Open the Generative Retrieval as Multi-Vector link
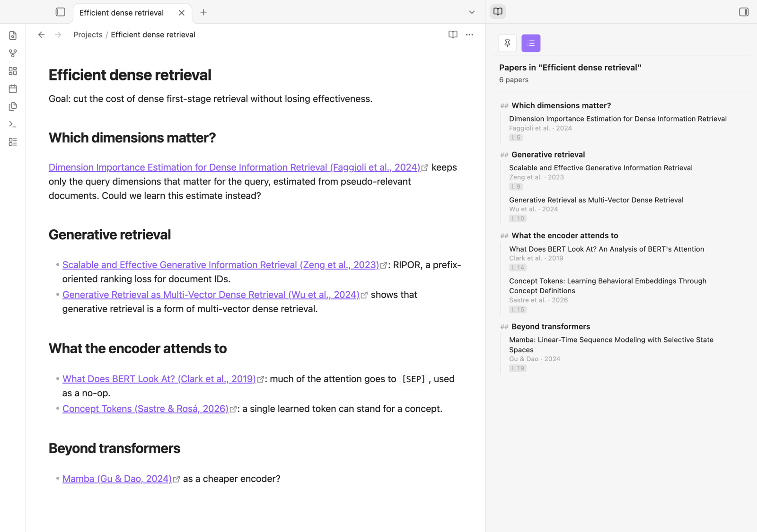The image size is (757, 532). (x=211, y=295)
